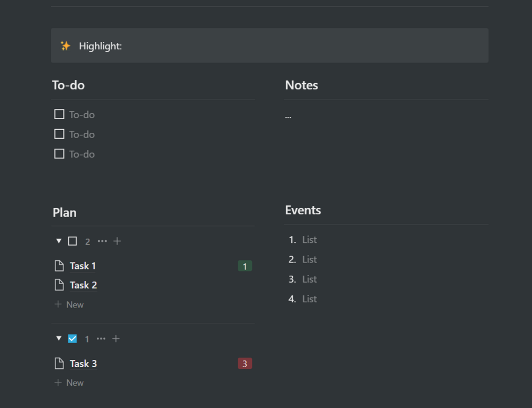Click New under Task 2

(69, 305)
